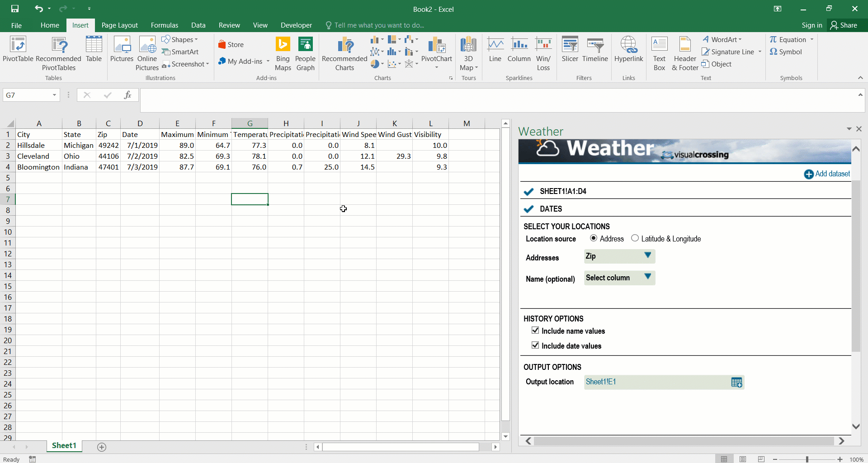Select the Latitude & Longitude radio option
This screenshot has width=868, height=463.
pos(635,238)
